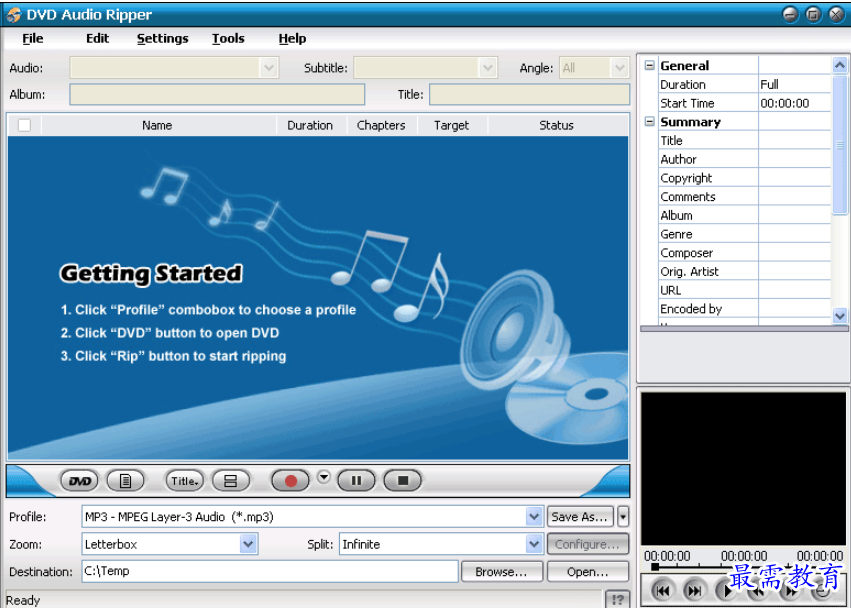851x608 pixels.
Task: Click the help '!?' icon in status bar
Action: pos(618,599)
